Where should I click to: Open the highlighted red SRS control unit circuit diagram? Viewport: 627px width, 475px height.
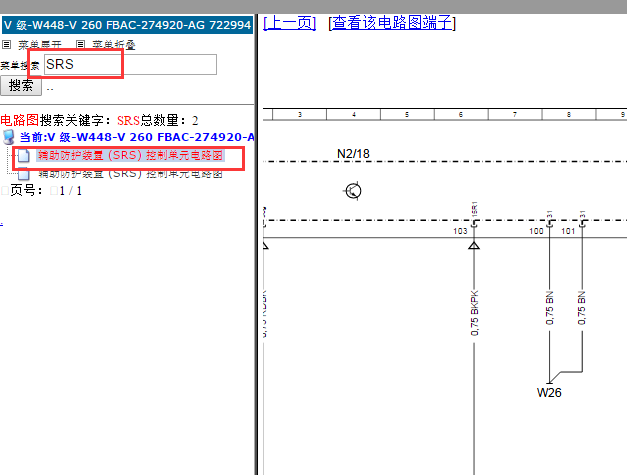click(130, 155)
